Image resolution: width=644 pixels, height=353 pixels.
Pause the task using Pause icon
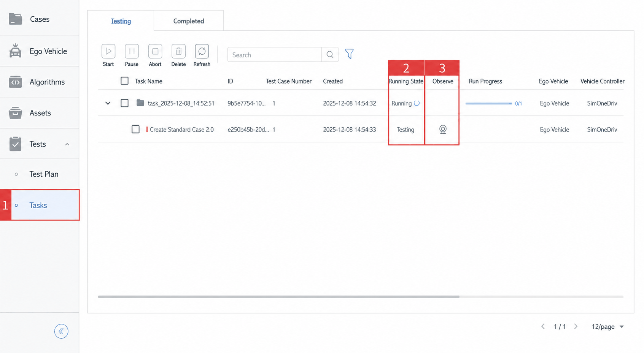132,51
